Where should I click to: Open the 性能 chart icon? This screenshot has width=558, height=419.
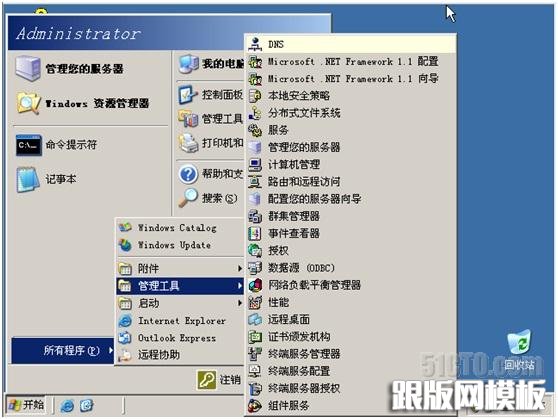(x=255, y=303)
